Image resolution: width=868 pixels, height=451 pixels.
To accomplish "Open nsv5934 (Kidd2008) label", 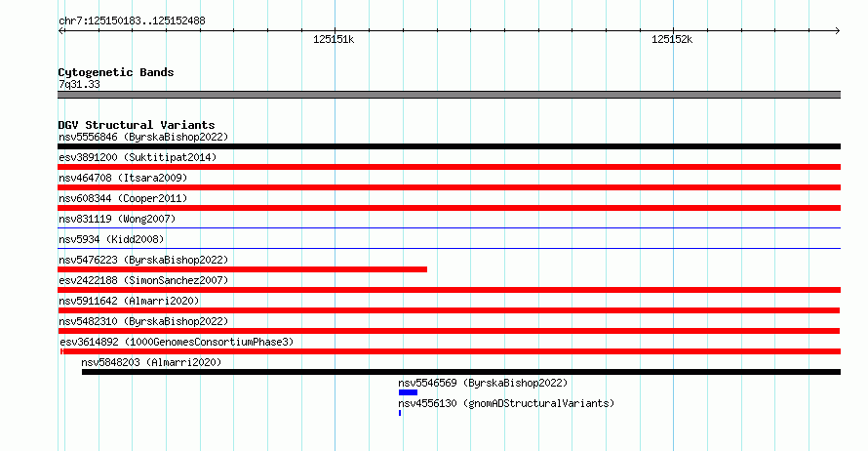I will pyautogui.click(x=111, y=239).
